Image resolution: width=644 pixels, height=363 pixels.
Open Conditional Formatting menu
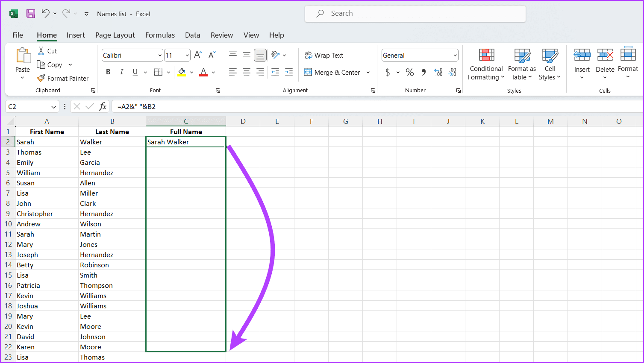pos(486,64)
